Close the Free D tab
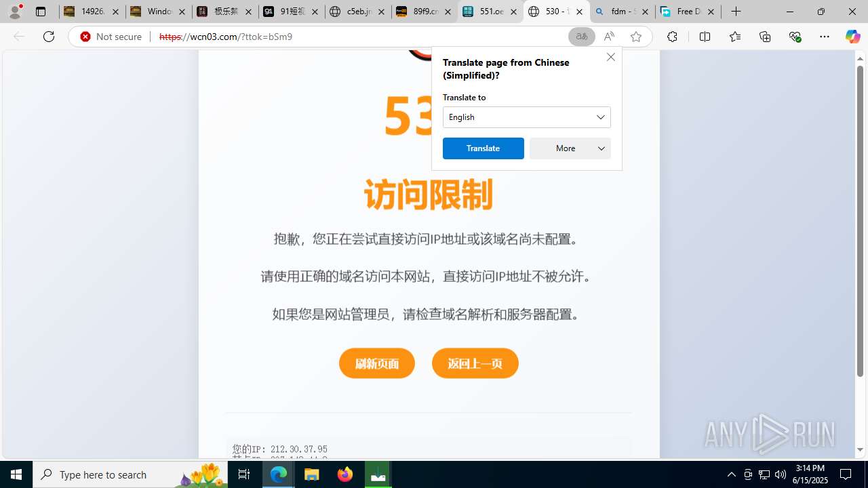The image size is (868, 488). click(x=711, y=12)
